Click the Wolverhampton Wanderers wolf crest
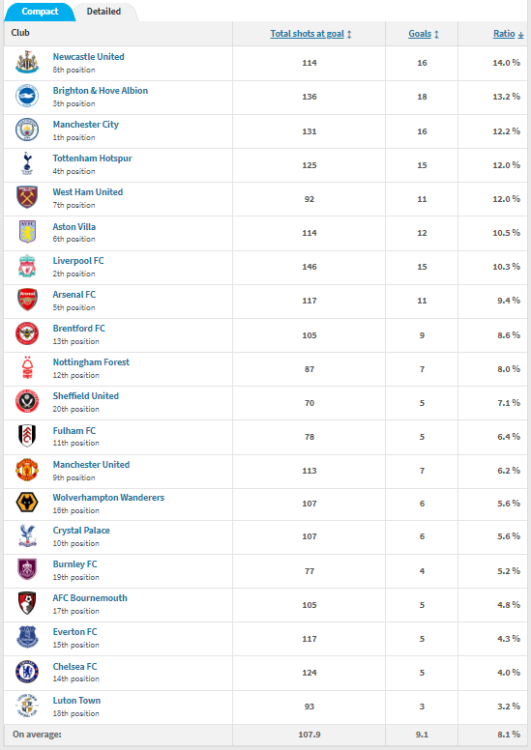531x750 pixels. [x=27, y=503]
